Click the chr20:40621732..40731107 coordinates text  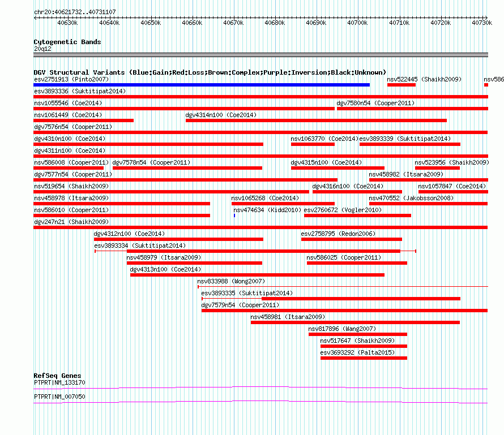pos(75,12)
